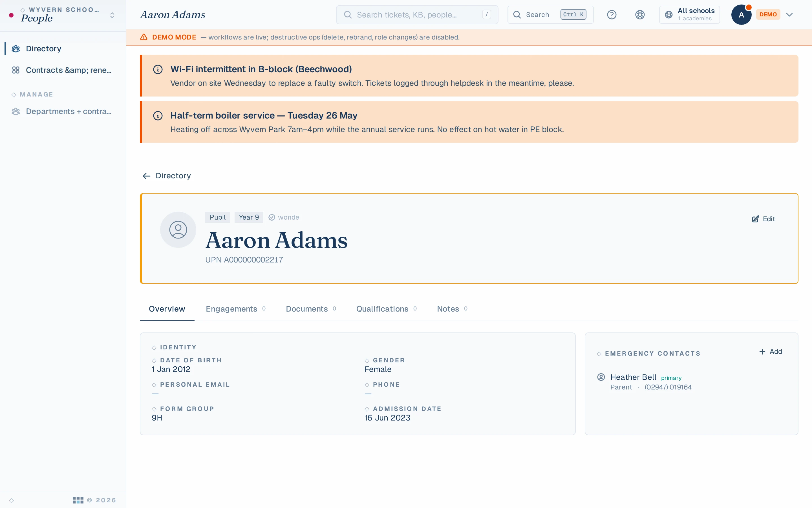
Task: Click the form group value 9H
Action: (157, 418)
